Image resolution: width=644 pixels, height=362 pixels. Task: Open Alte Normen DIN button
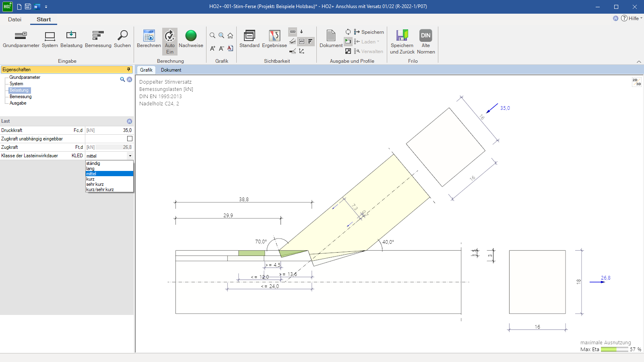click(426, 42)
